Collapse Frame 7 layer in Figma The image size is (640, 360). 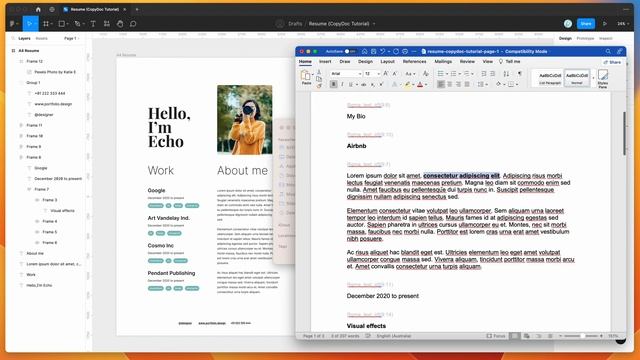[29, 189]
